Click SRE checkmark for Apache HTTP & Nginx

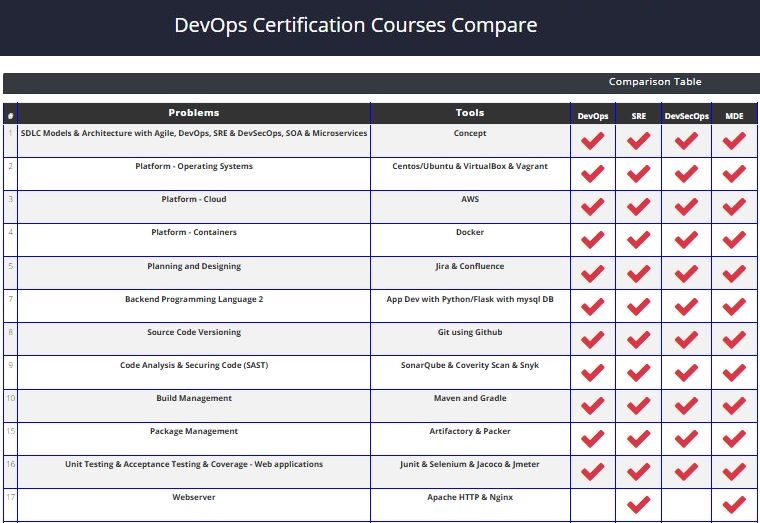[639, 504]
